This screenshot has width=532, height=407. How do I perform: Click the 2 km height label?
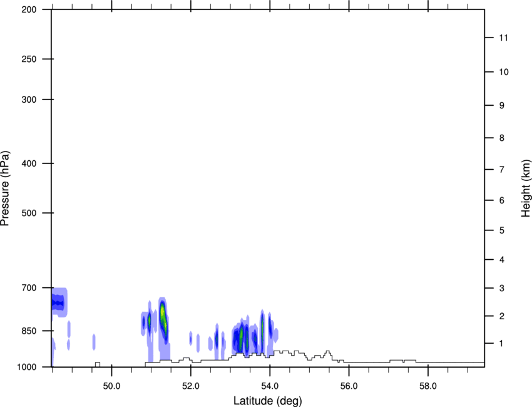tap(502, 316)
